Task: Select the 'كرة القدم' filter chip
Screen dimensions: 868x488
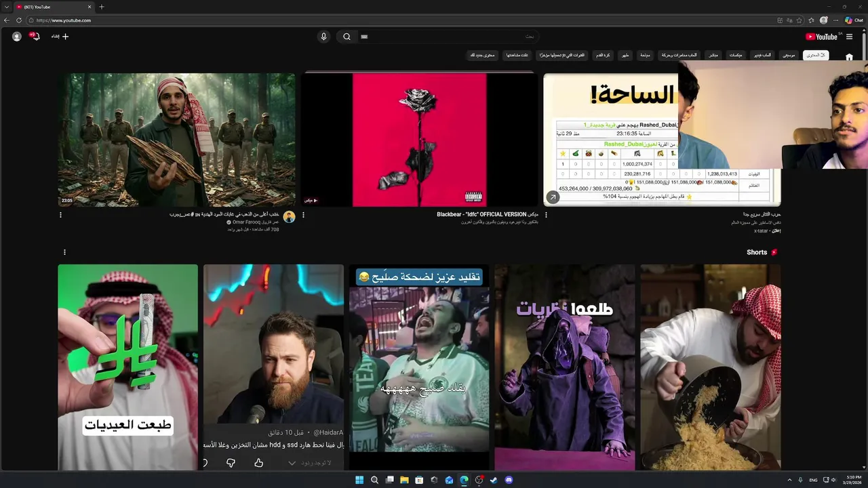Action: 603,55
